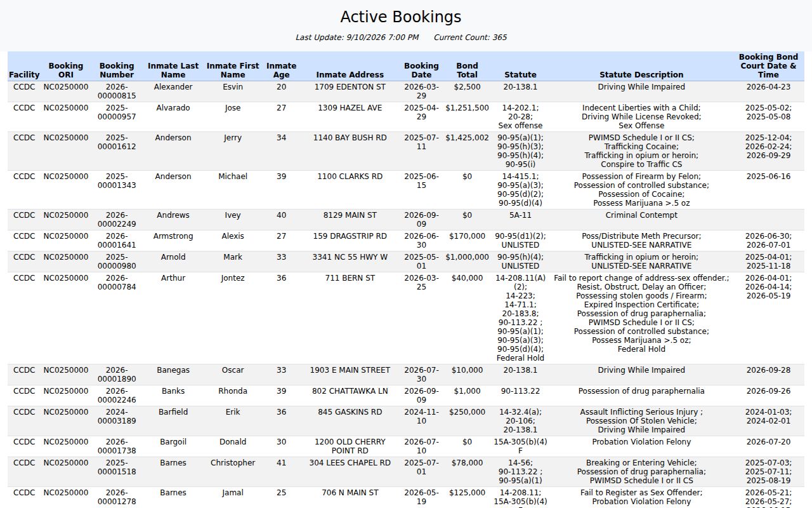This screenshot has width=812, height=508.
Task: Click first name Rhonda
Action: 233,391
